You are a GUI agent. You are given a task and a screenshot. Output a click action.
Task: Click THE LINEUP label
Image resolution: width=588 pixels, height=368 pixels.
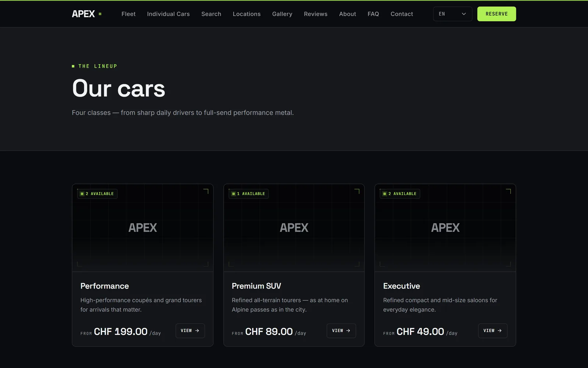click(x=94, y=66)
